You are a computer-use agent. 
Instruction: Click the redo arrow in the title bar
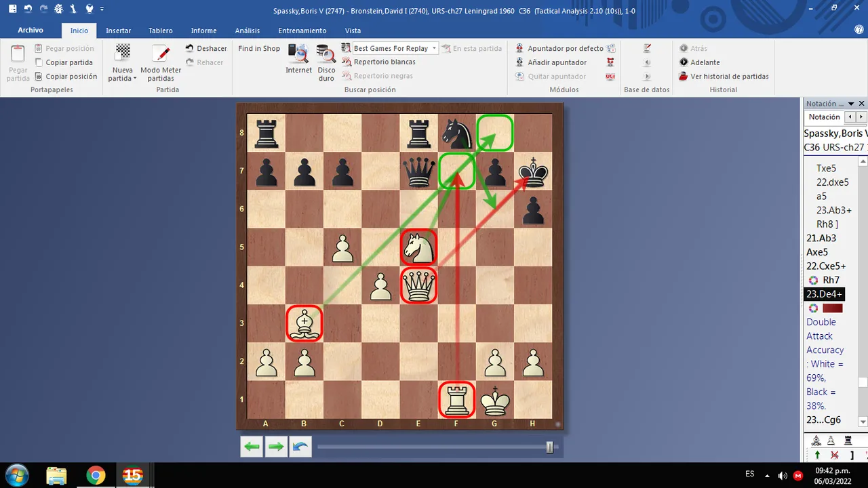pyautogui.click(x=43, y=9)
